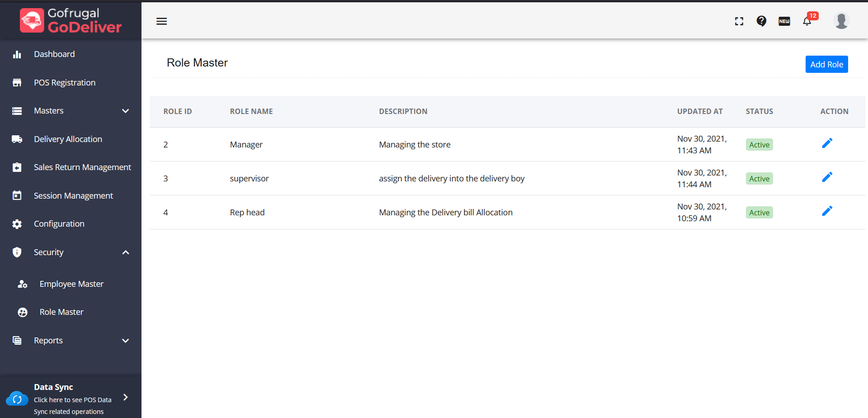The height and width of the screenshot is (418, 868).
Task: Click the Active status badge for Manager
Action: pyautogui.click(x=759, y=145)
